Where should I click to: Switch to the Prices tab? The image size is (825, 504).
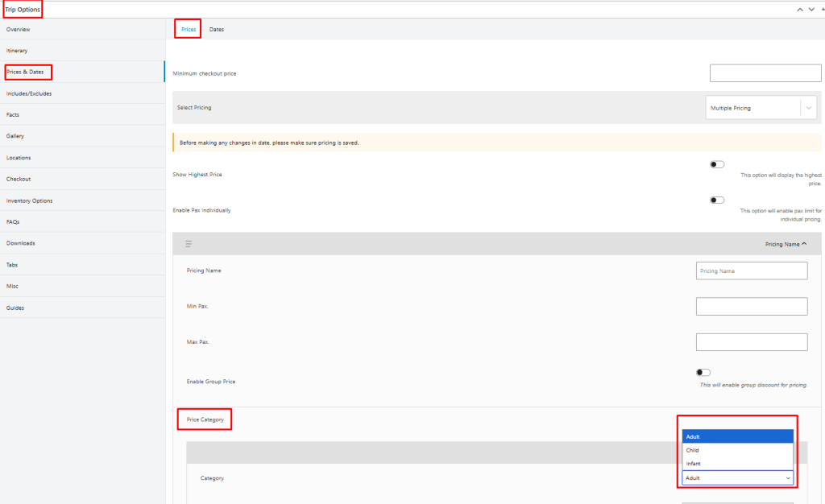(x=189, y=30)
